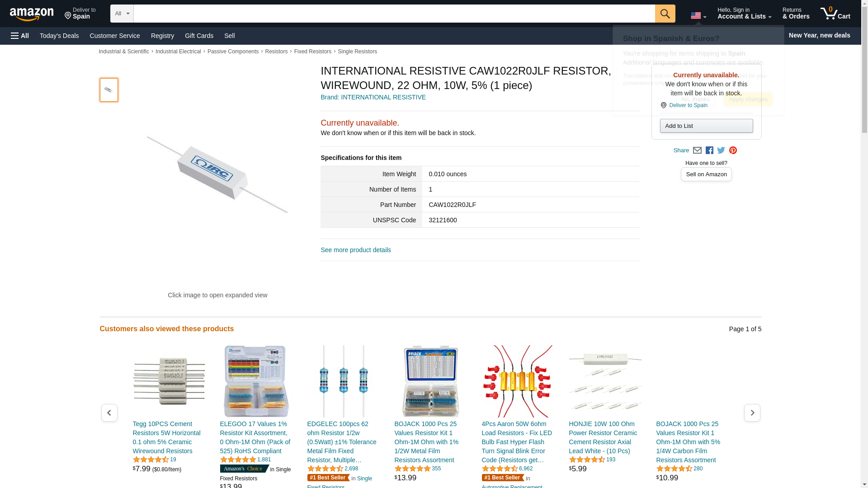Screen dimensions: 868x488
Task: Click the Amazon logo
Action: click(32, 14)
